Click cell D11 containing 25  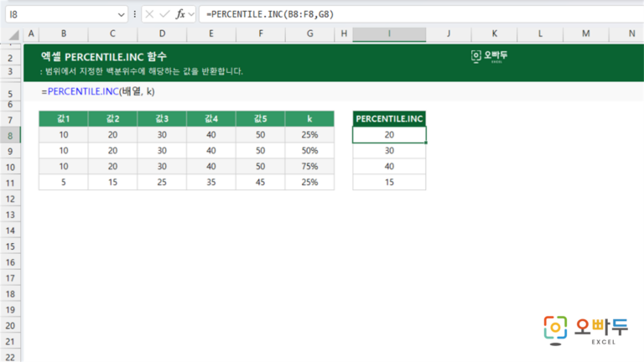(162, 182)
